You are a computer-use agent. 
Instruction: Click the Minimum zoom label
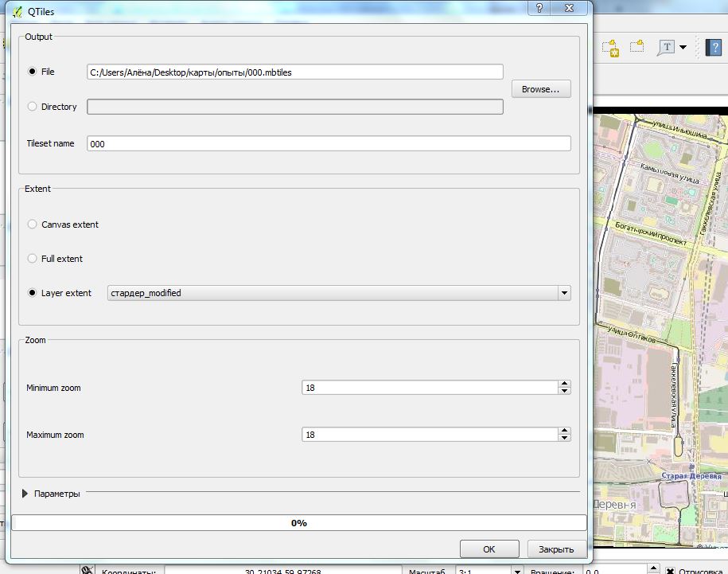point(53,388)
